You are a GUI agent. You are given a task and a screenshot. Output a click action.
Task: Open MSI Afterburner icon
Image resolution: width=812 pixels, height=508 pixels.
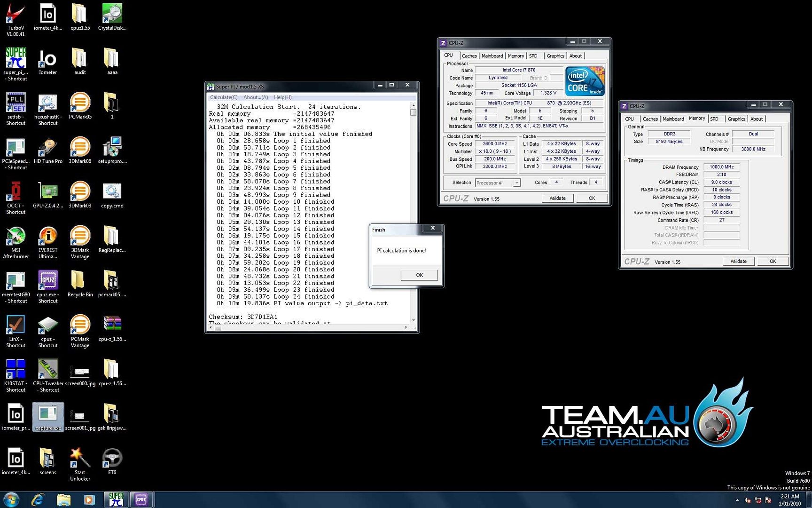point(16,242)
